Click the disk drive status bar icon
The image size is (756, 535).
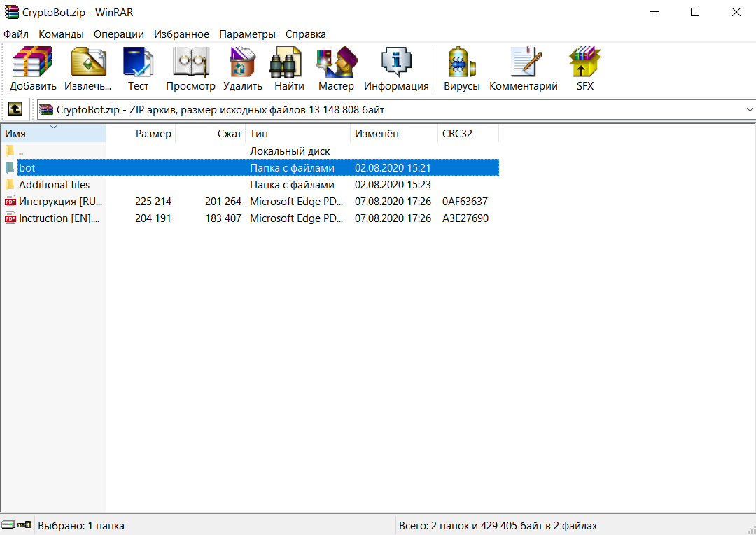pyautogui.click(x=8, y=525)
